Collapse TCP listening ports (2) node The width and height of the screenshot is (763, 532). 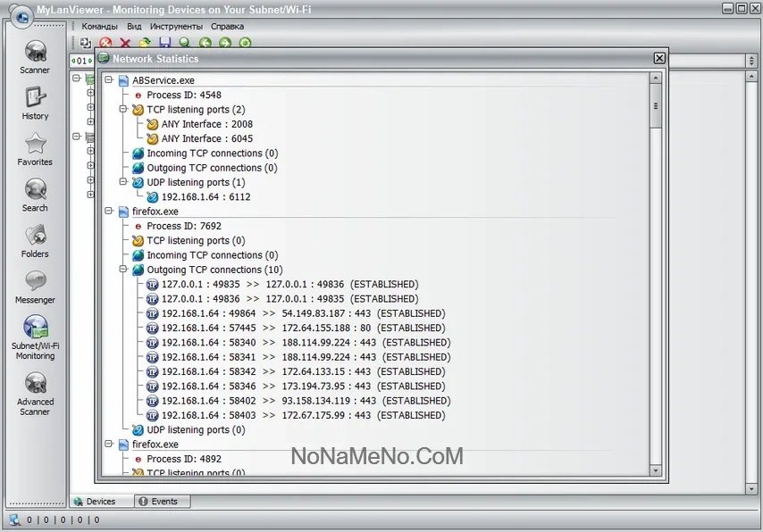pos(123,110)
